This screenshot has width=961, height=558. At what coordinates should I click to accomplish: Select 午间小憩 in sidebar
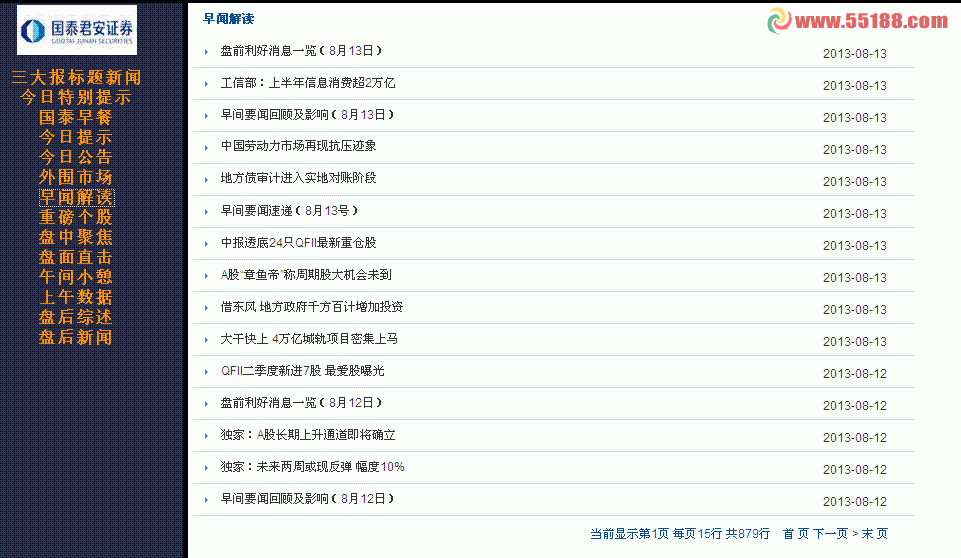[x=76, y=277]
